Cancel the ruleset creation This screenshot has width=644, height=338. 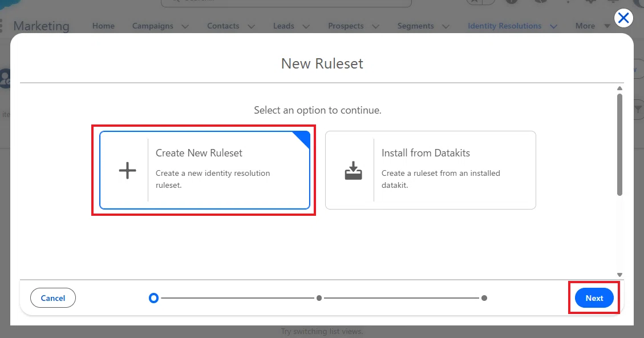coord(53,298)
